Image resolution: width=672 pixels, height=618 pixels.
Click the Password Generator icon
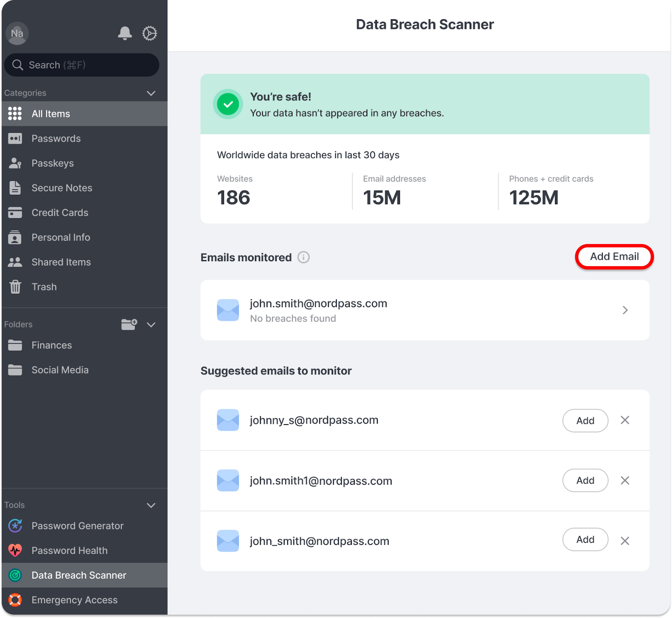[15, 526]
